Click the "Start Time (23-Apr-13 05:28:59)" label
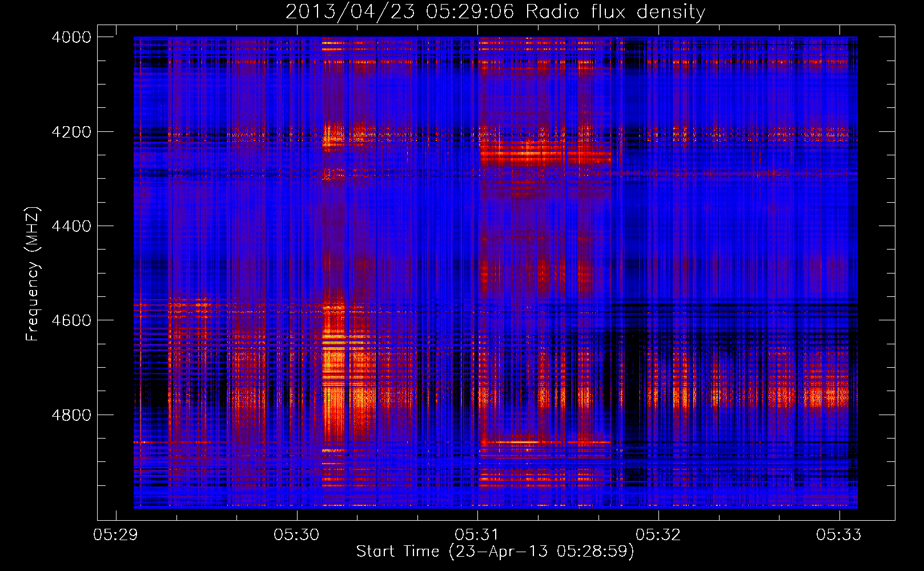The image size is (924, 571). click(495, 552)
